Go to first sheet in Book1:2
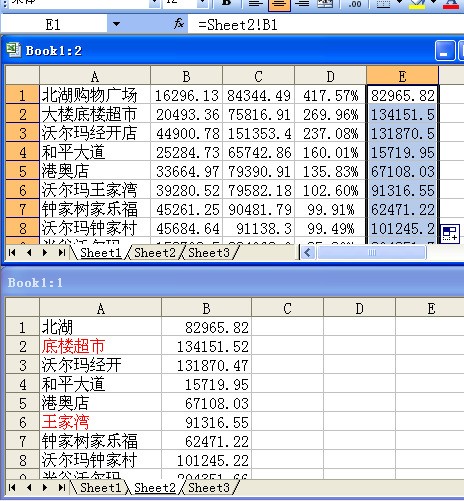Image resolution: width=464 pixels, height=501 pixels. (x=12, y=253)
